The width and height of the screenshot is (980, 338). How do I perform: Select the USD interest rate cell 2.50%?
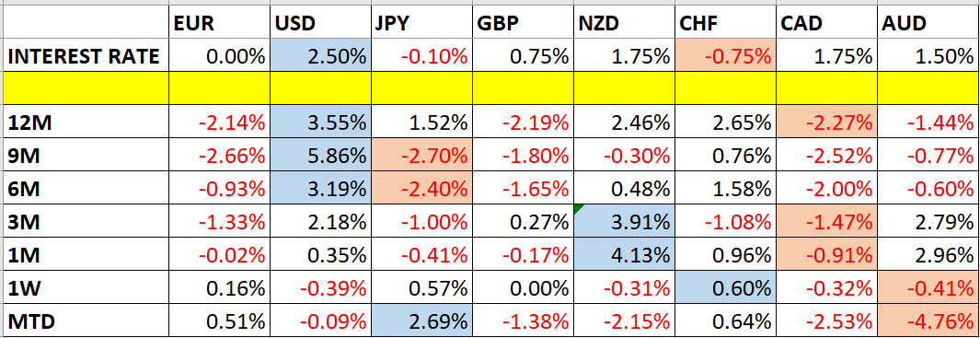click(320, 55)
